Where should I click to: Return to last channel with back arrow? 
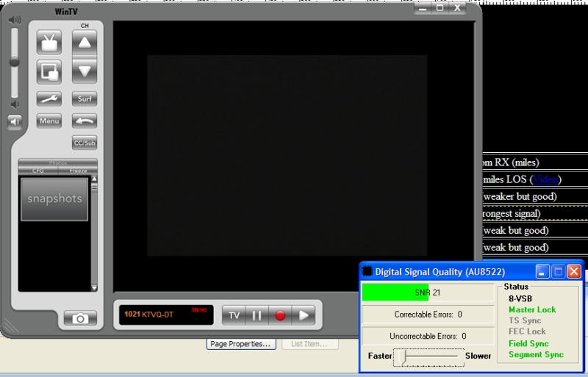(x=85, y=121)
